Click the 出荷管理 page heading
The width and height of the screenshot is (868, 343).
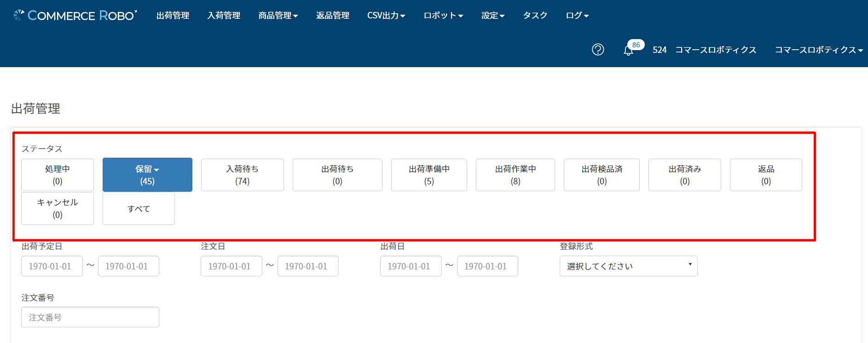coord(35,109)
